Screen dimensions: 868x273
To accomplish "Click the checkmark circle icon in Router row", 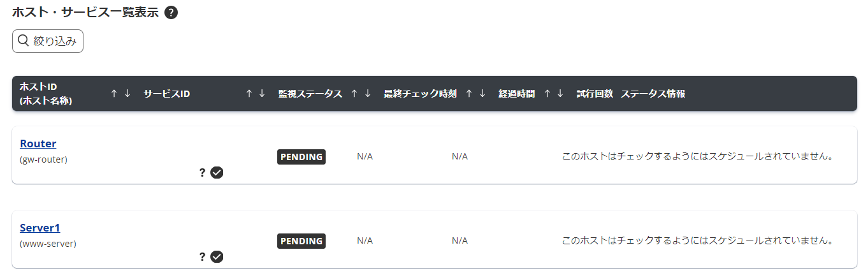I will (217, 172).
